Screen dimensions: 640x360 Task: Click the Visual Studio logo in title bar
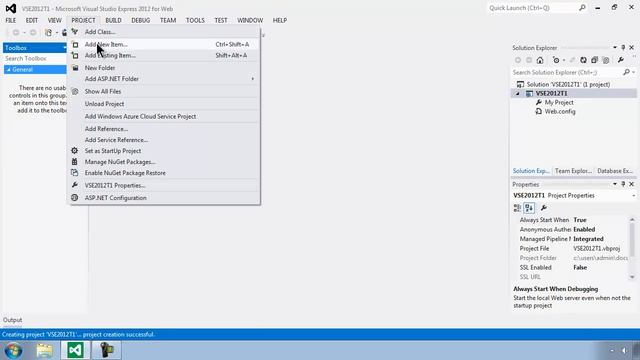[x=11, y=8]
